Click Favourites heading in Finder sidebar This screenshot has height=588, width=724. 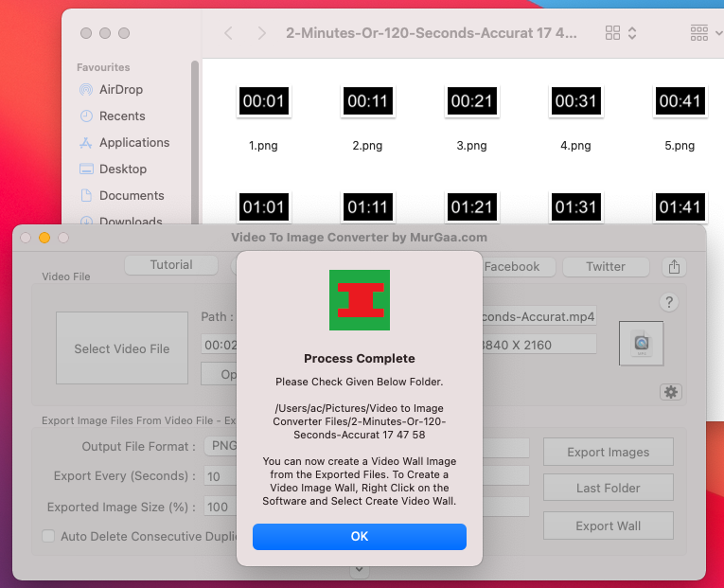click(x=103, y=67)
